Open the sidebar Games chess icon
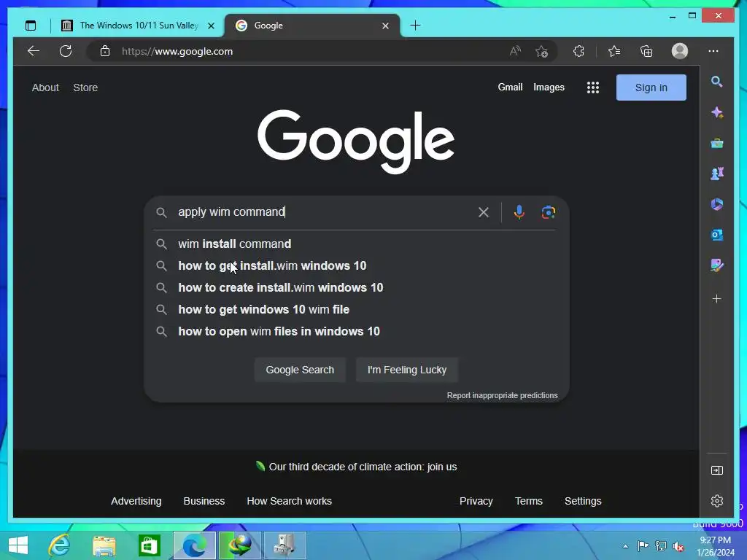The width and height of the screenshot is (747, 560). point(717,174)
